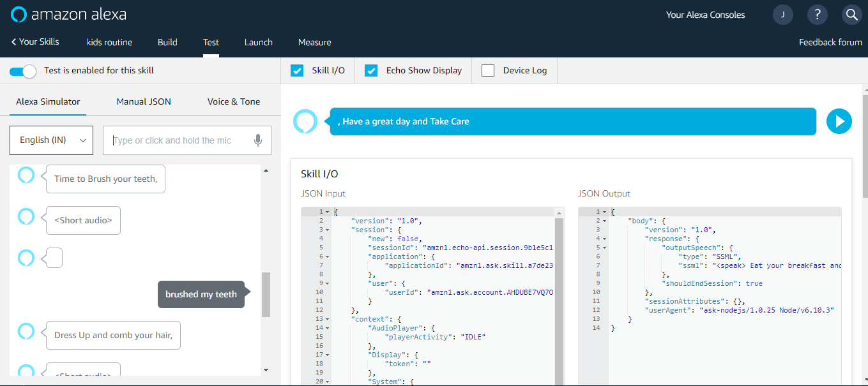Collapse the Display fold arrow at line 17

[x=328, y=355]
